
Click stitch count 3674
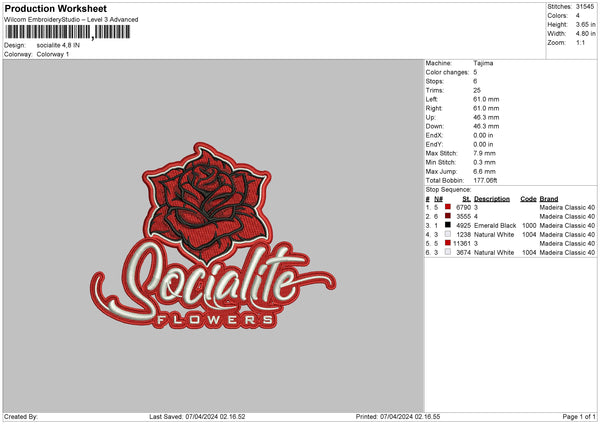pos(463,253)
